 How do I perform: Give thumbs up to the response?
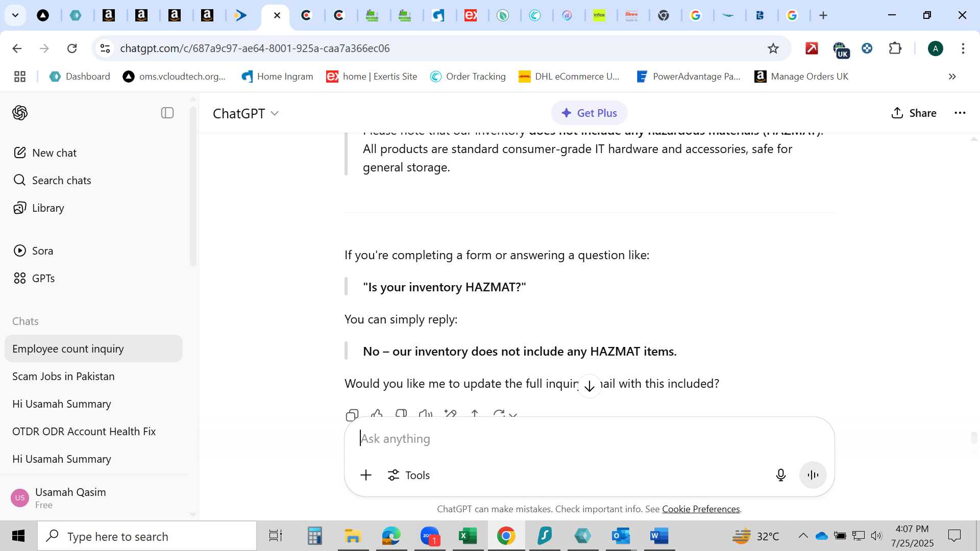pyautogui.click(x=377, y=414)
